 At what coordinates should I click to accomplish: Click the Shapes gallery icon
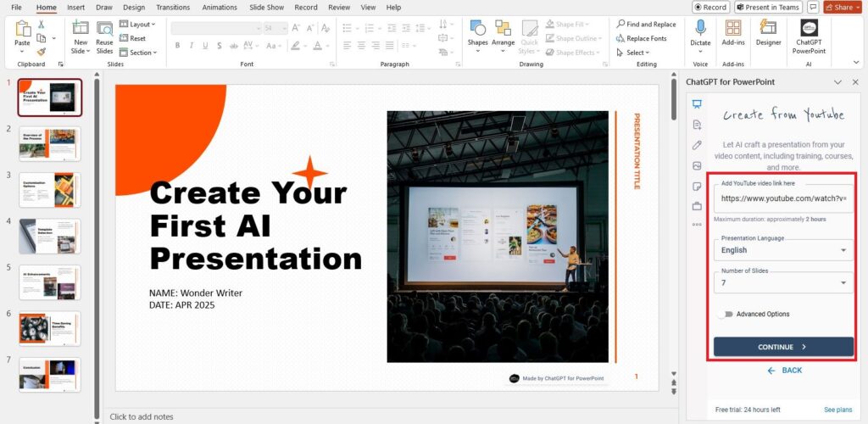pyautogui.click(x=478, y=28)
